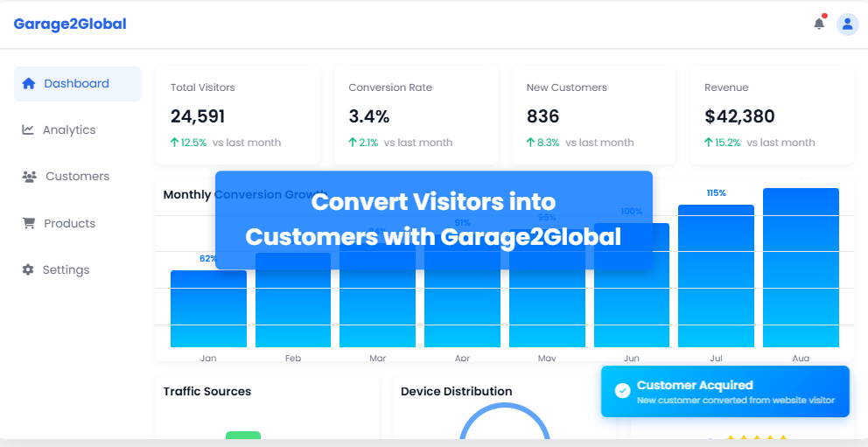Click the 15.2% change in Revenue
Viewport: 868px width, 447px height.
[x=727, y=143]
